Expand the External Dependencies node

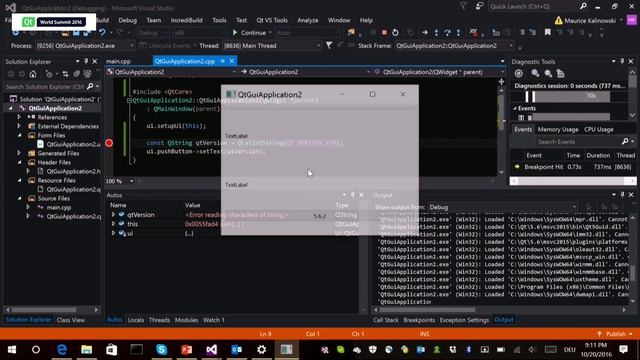(19, 126)
